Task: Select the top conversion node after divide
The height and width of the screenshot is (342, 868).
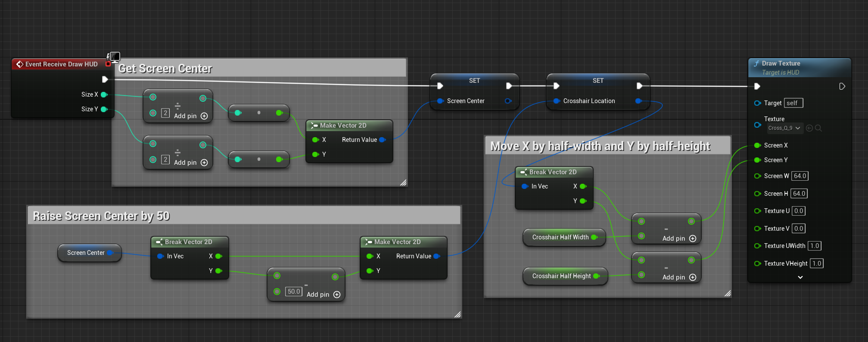Action: click(x=258, y=113)
